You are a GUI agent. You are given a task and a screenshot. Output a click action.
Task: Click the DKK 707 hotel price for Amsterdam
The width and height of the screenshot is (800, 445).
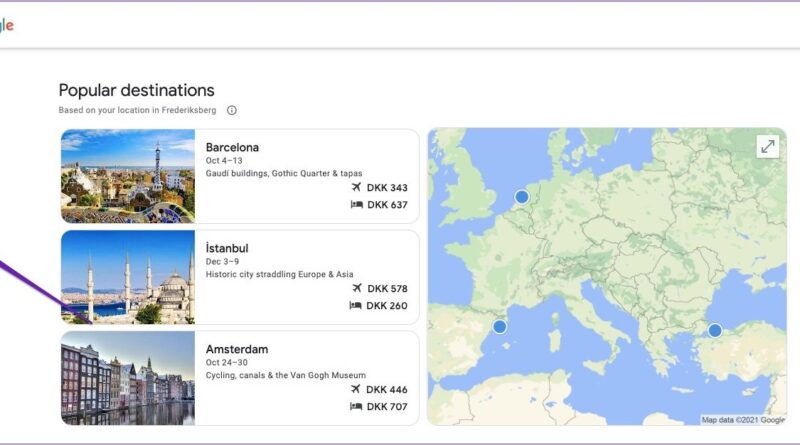[387, 407]
